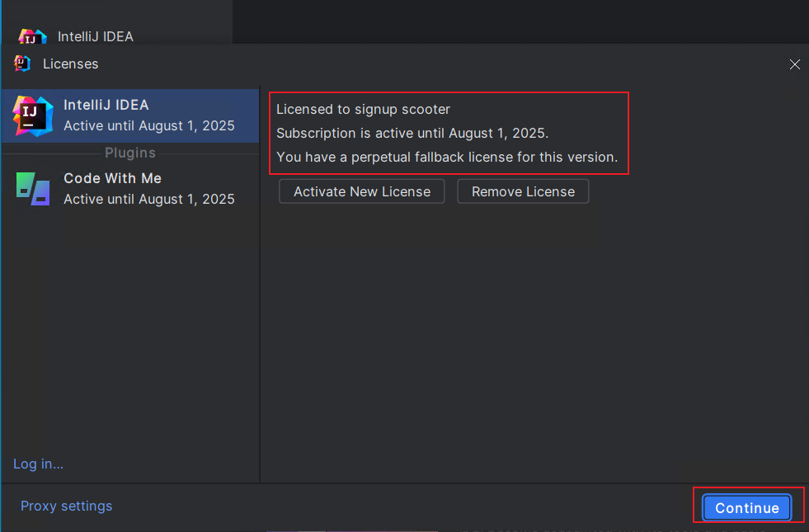Select the IntelliJ IDEA product name entry
The image size is (809, 532).
pos(106,105)
